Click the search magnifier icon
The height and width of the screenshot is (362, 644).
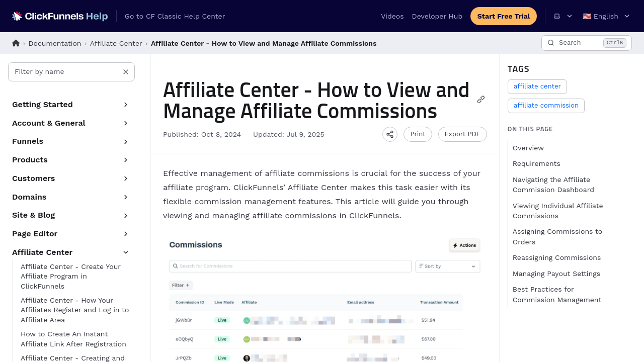(x=551, y=43)
